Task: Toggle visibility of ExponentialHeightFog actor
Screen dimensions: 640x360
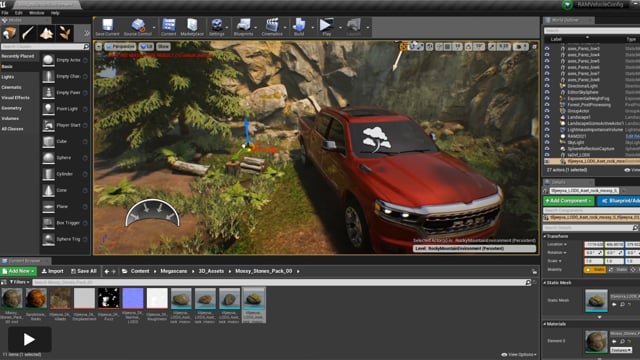Action: (547, 98)
